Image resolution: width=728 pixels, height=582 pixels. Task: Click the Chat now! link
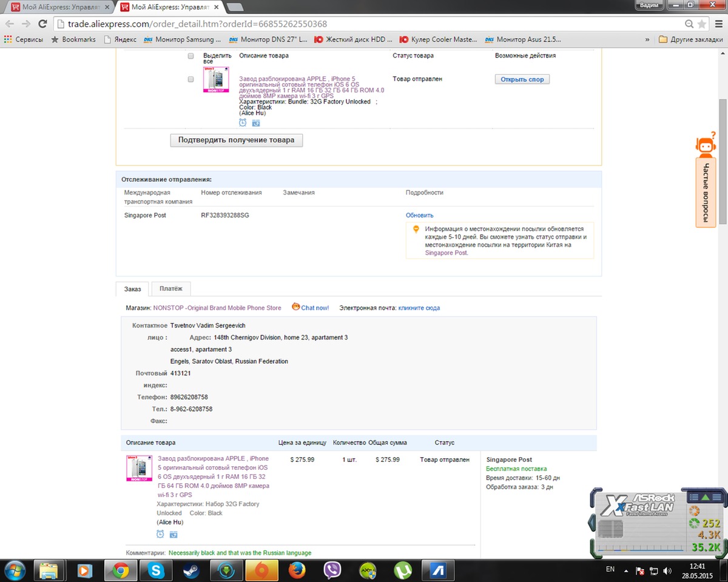coord(315,308)
